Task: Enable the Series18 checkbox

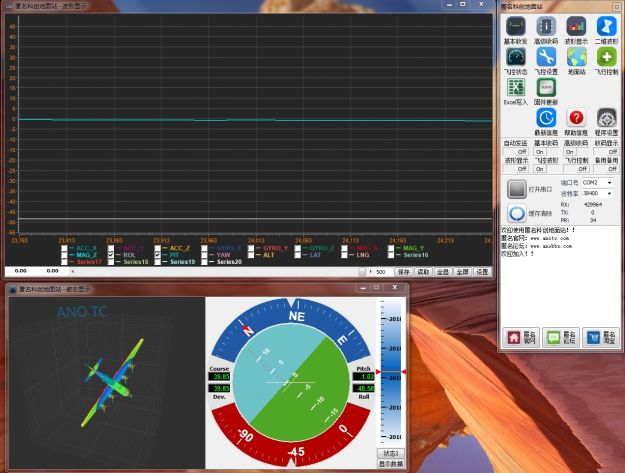Action: coord(111,262)
